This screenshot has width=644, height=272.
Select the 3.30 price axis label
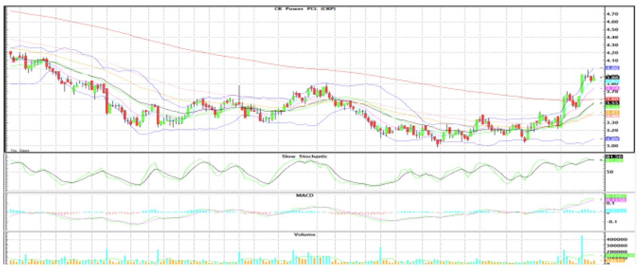(612, 122)
